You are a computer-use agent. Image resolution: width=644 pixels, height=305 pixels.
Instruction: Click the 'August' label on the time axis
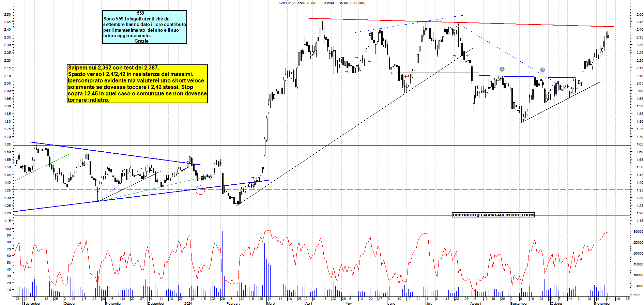[476, 303]
